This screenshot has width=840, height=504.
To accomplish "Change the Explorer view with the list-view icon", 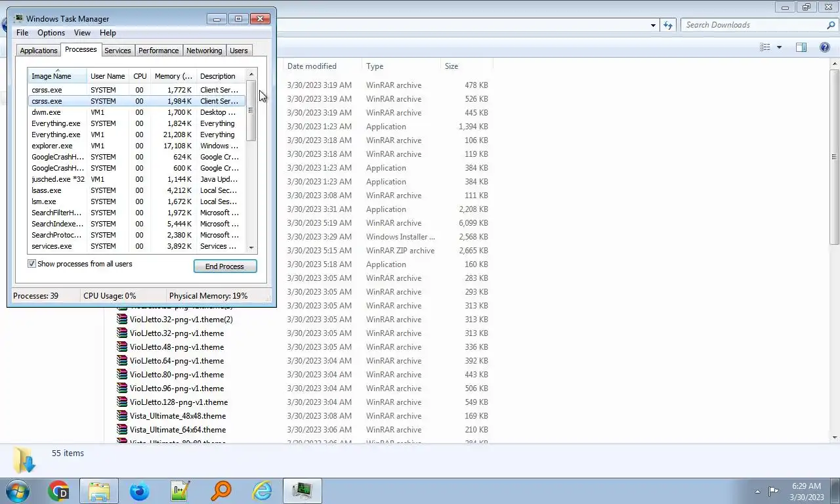I will (765, 47).
